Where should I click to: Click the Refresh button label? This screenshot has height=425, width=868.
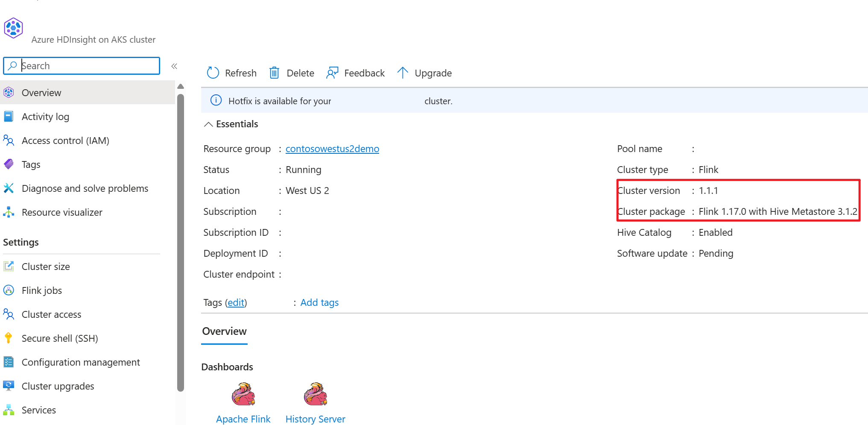click(x=241, y=73)
